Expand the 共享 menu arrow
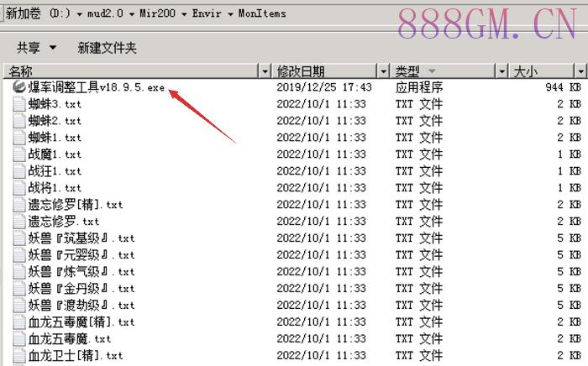588x366 pixels. [x=53, y=48]
